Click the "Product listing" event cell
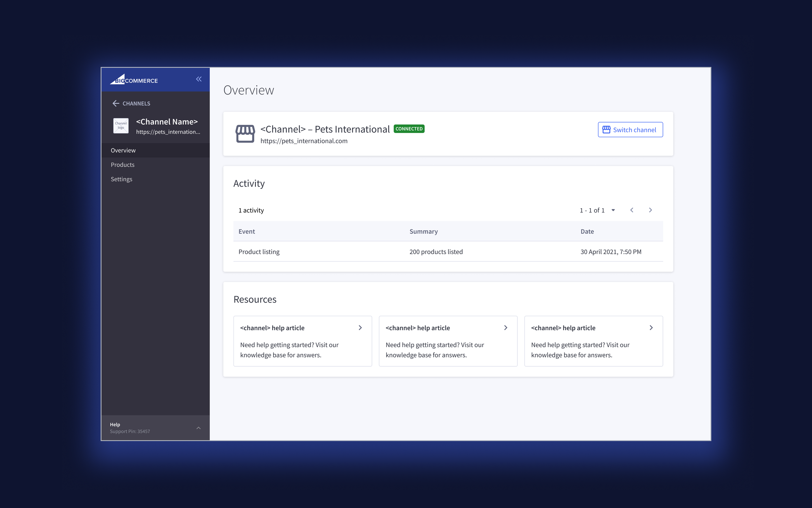 click(x=259, y=252)
